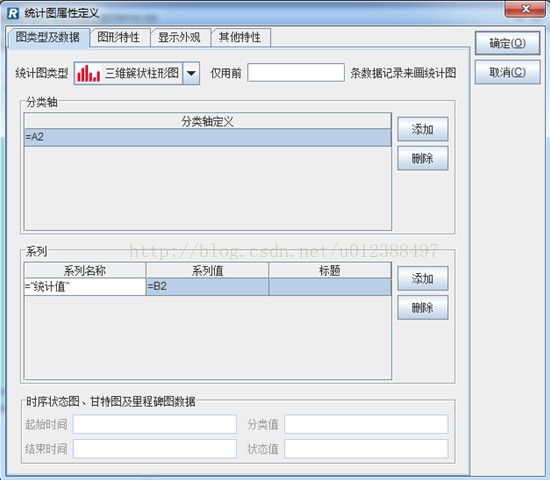Delete the selected series row
This screenshot has height=480, width=550.
(423, 308)
